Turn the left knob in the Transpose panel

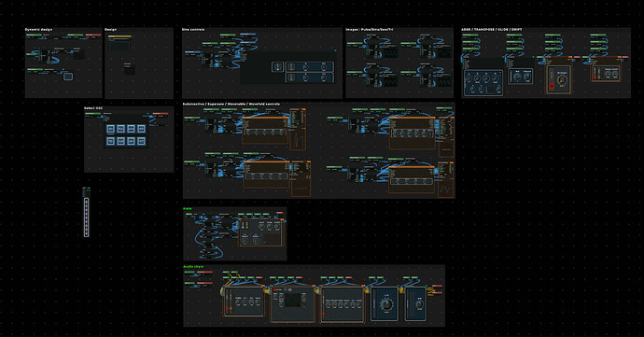point(517,77)
